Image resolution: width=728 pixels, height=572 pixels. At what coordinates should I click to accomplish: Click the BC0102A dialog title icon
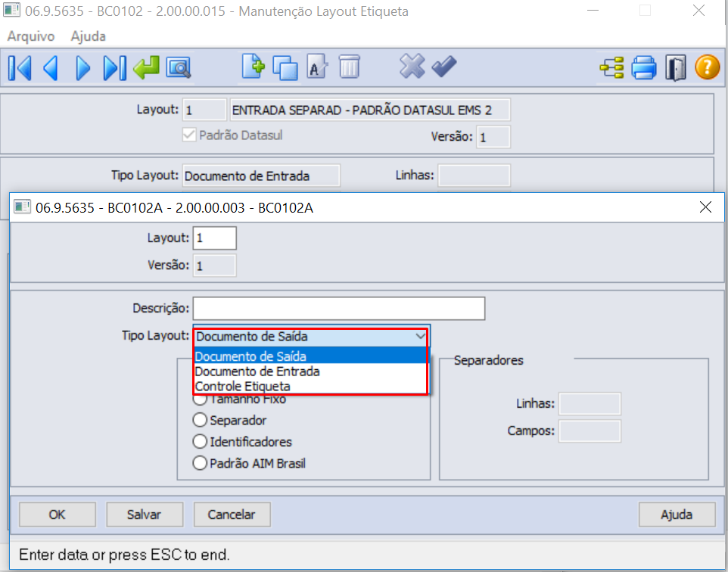click(x=22, y=207)
